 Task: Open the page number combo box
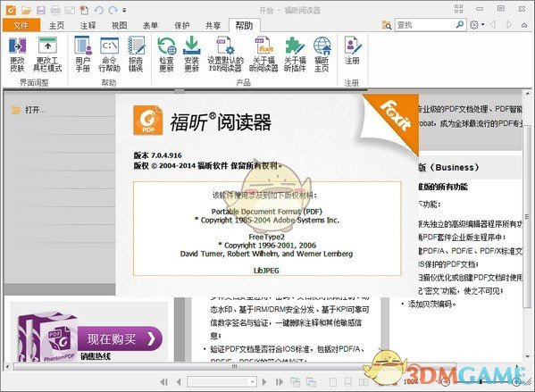(222, 381)
